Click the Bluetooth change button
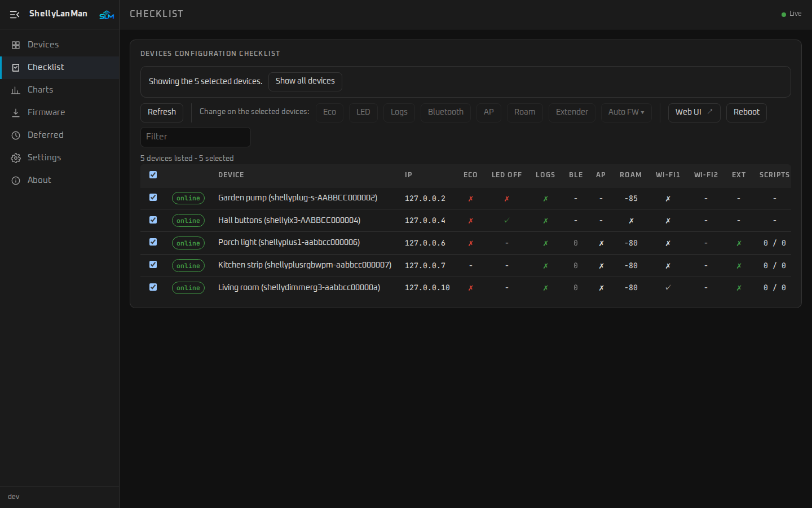The width and height of the screenshot is (812, 508). pyautogui.click(x=445, y=112)
